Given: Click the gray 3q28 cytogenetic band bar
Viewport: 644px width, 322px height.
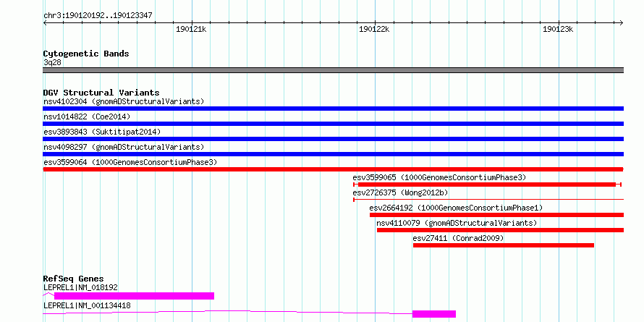Looking at the screenshot, I should [333, 70].
